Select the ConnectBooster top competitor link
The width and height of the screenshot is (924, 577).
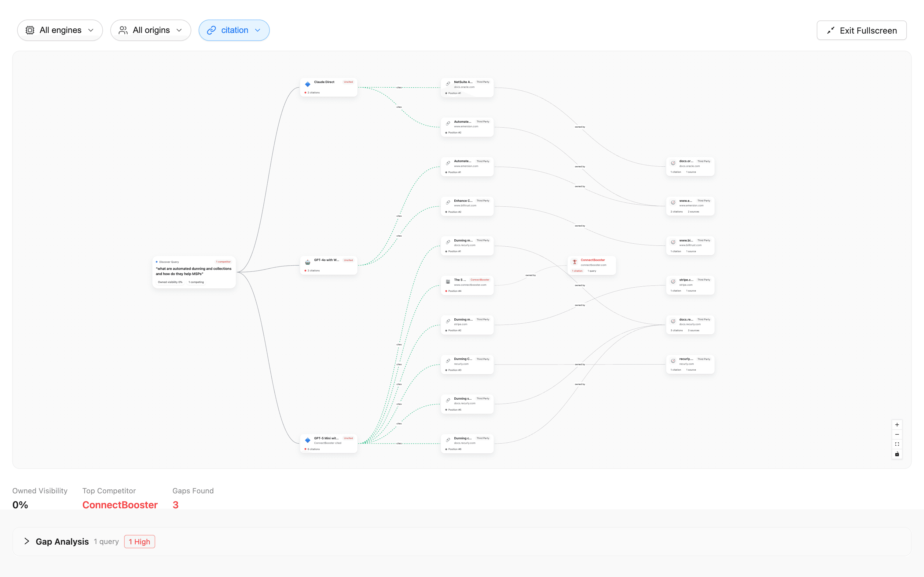click(120, 504)
